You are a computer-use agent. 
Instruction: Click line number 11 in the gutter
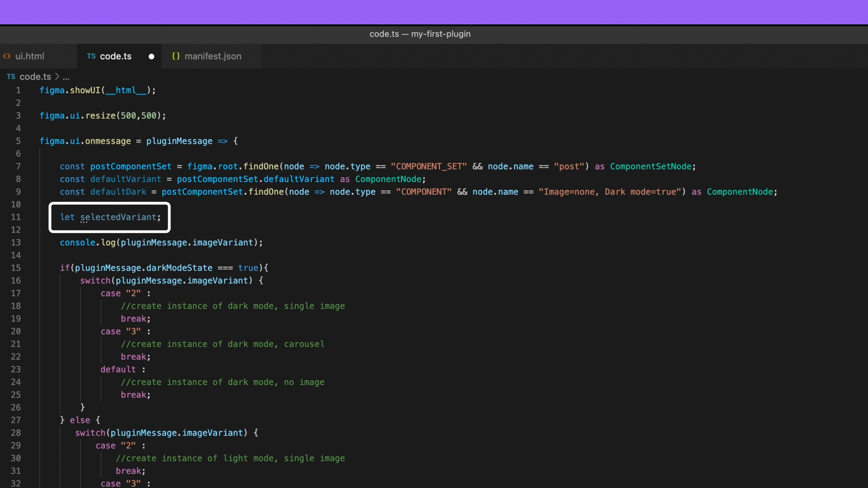16,217
